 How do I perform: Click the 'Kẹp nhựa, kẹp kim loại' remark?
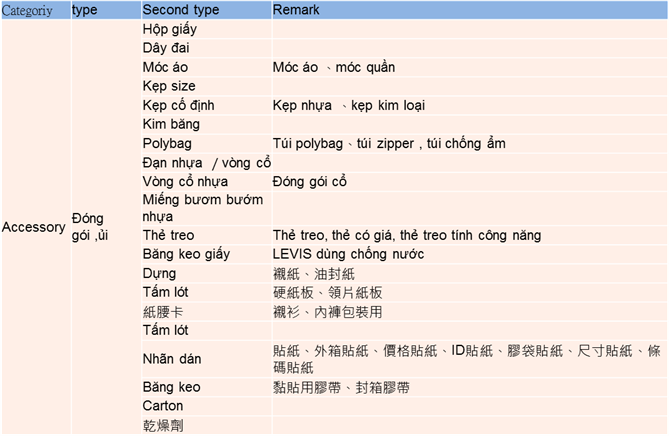(348, 105)
